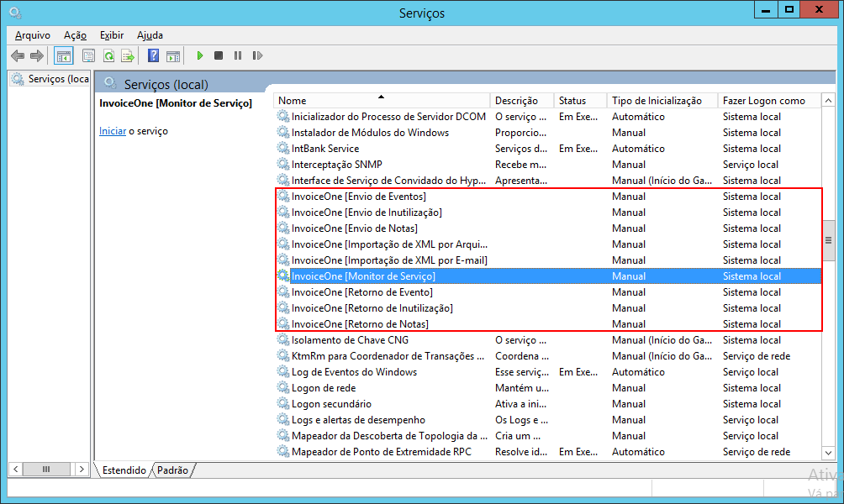The image size is (844, 504).
Task: Select InvoiceOne [Retorno de Evento] service
Action: [x=548, y=292]
